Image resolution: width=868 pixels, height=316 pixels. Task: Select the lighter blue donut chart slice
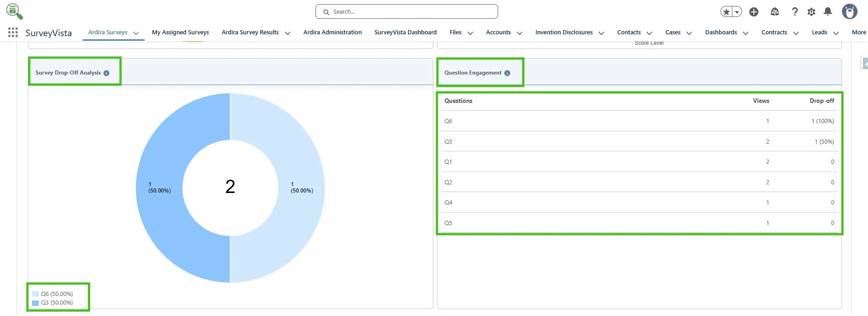click(301, 187)
